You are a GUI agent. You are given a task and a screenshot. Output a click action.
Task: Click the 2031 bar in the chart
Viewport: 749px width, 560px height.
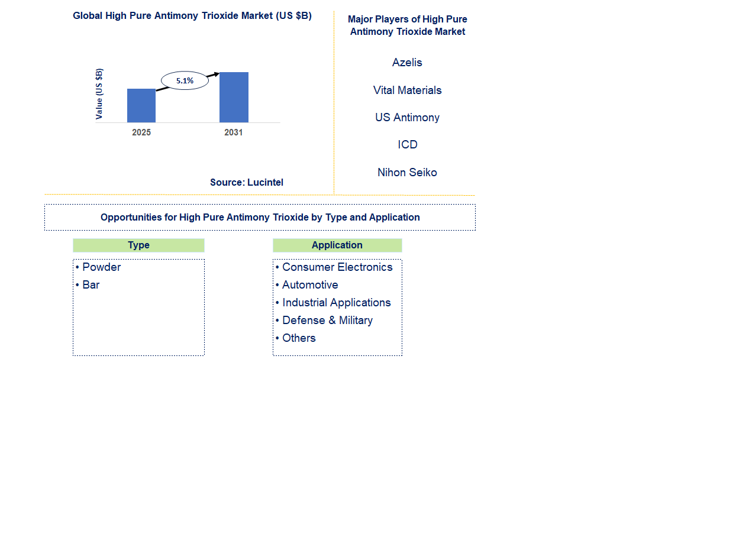point(234,98)
